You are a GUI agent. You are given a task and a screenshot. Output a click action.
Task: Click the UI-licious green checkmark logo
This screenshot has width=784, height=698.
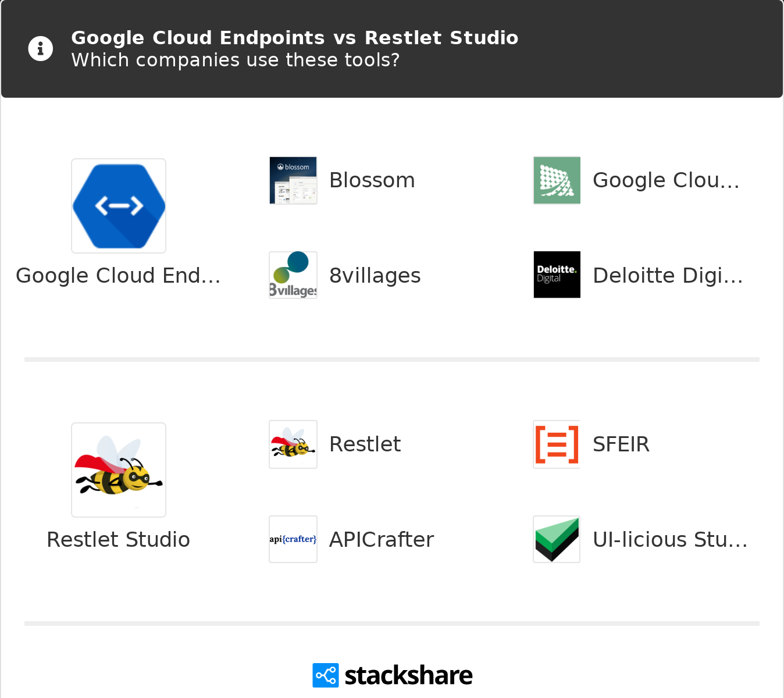coord(557,539)
